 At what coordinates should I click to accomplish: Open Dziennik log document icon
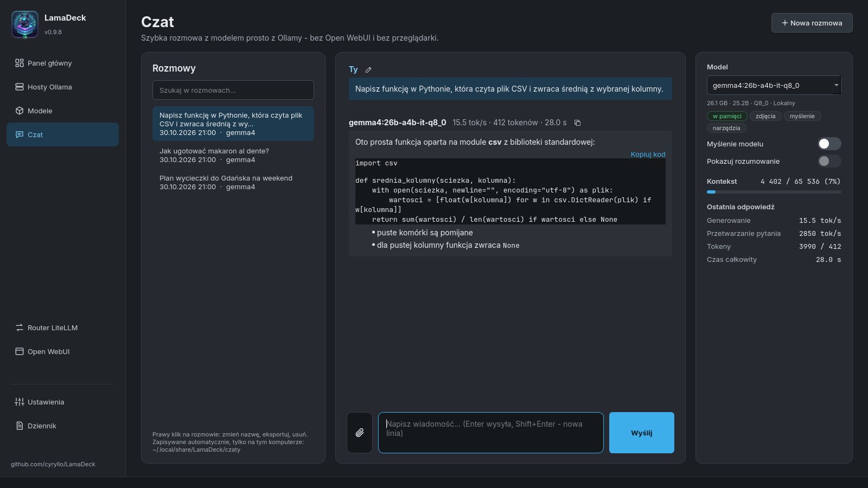tap(20, 426)
